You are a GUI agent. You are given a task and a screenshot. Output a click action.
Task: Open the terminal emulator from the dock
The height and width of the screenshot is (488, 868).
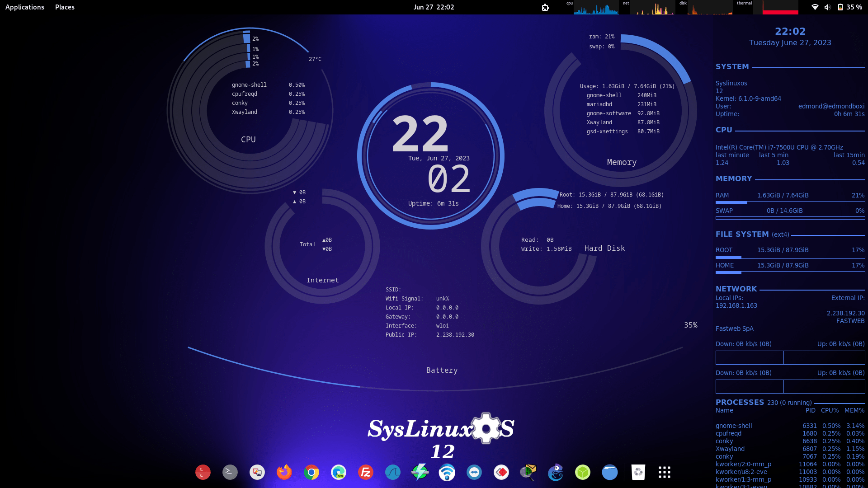(230, 472)
